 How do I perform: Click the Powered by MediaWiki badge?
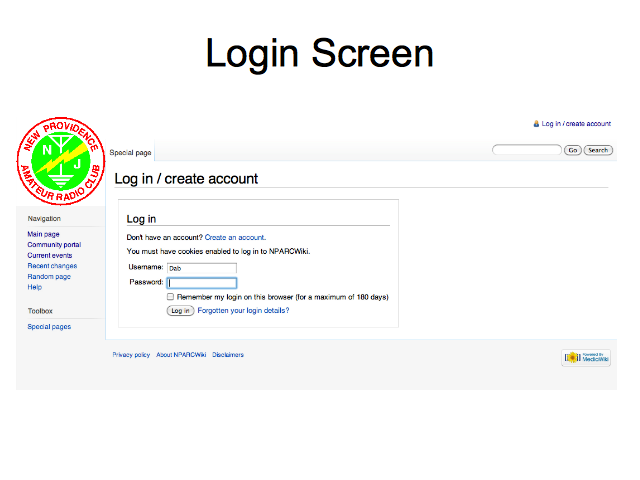pyautogui.click(x=586, y=357)
